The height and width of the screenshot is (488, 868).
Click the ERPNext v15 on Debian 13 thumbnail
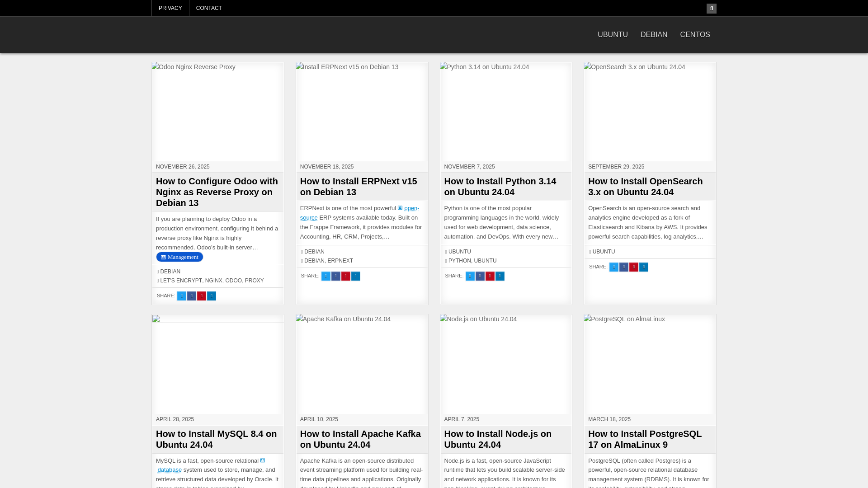(x=362, y=112)
